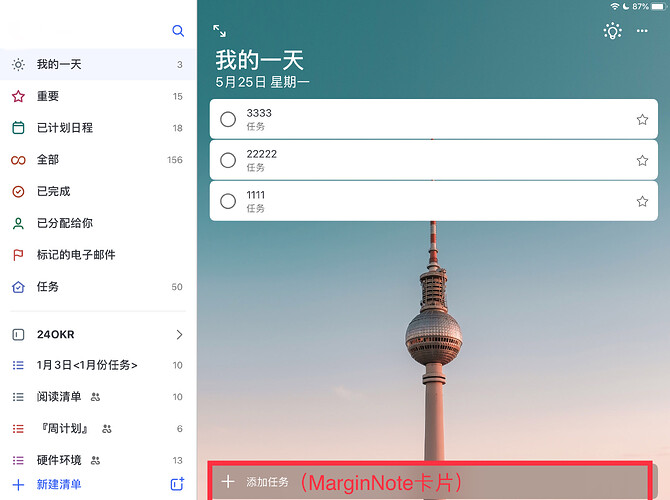Open task 22222 details
Viewport: 670px width, 500px height.
pos(433,160)
